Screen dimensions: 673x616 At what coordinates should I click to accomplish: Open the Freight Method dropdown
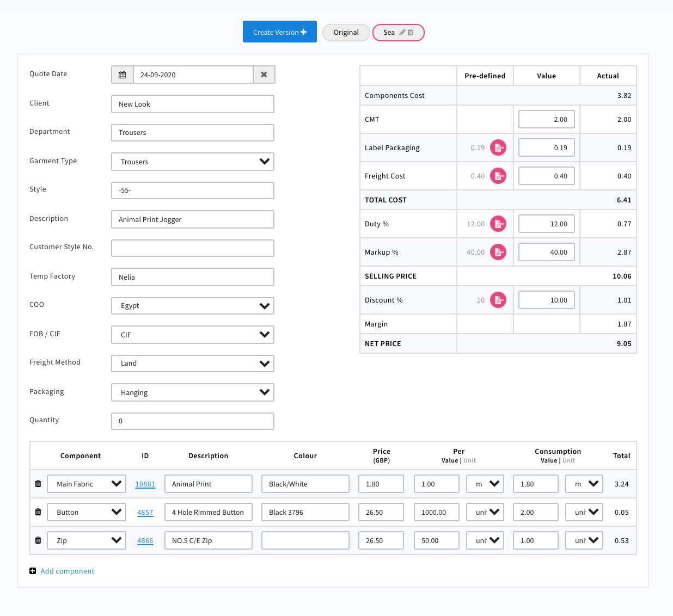(x=193, y=364)
